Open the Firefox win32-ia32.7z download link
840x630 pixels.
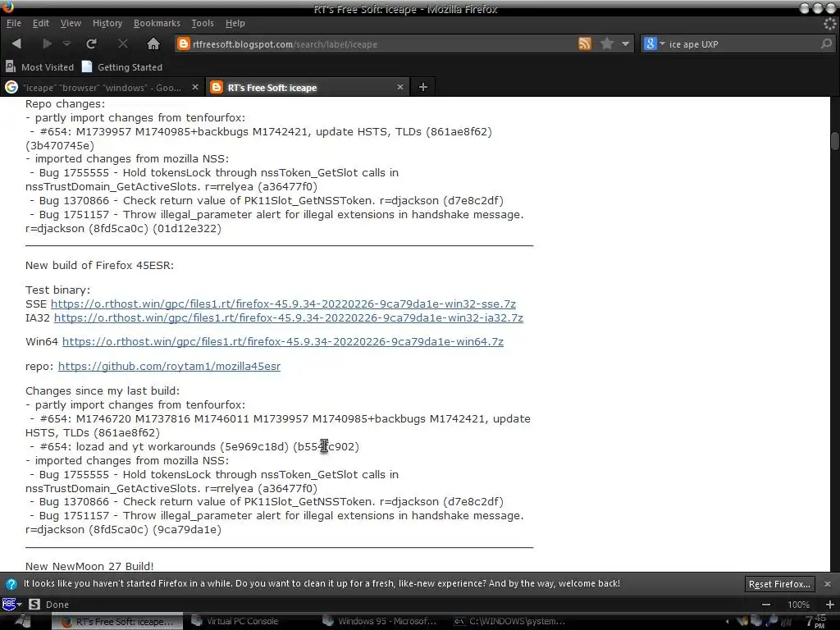pyautogui.click(x=289, y=317)
